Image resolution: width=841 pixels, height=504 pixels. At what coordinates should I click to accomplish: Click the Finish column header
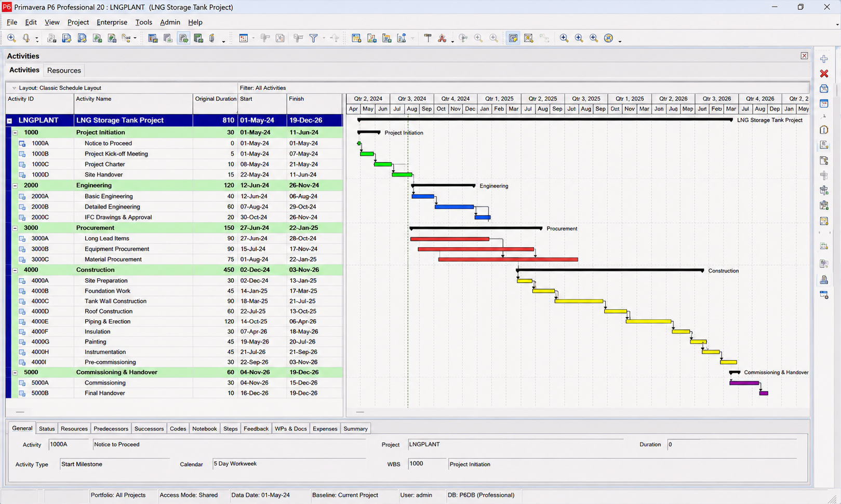(x=315, y=103)
